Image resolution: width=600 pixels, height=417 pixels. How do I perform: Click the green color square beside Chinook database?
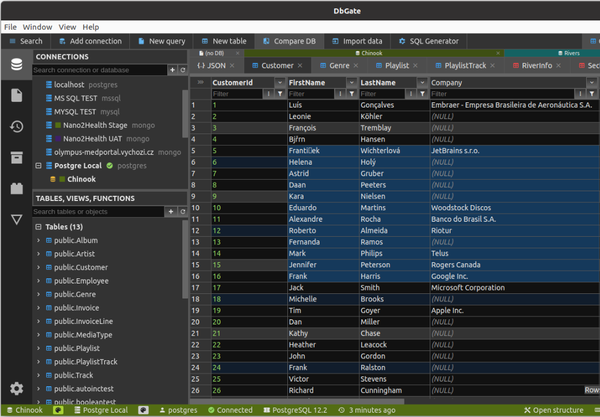point(62,179)
